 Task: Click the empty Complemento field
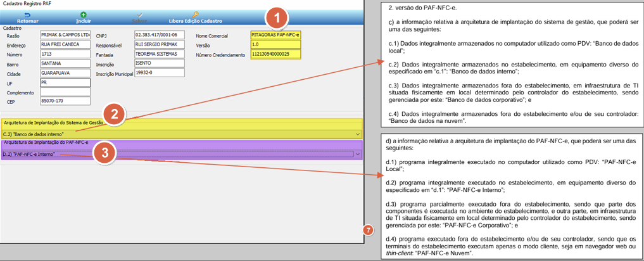click(x=65, y=92)
